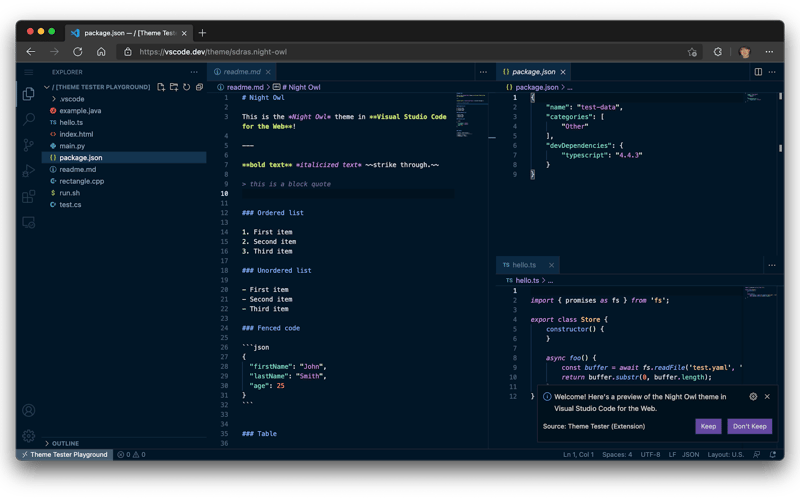The height and width of the screenshot is (500, 800).
Task: Click New Folder icon in Explorer header
Action: pos(174,87)
